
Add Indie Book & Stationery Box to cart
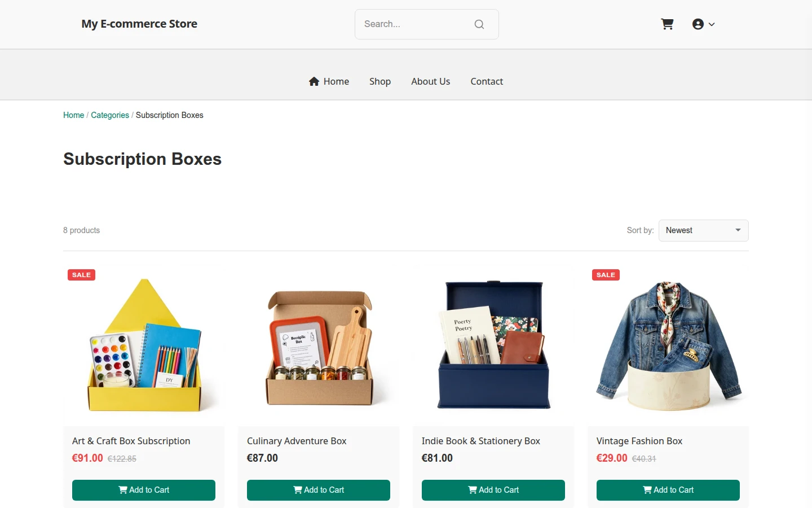tap(493, 490)
